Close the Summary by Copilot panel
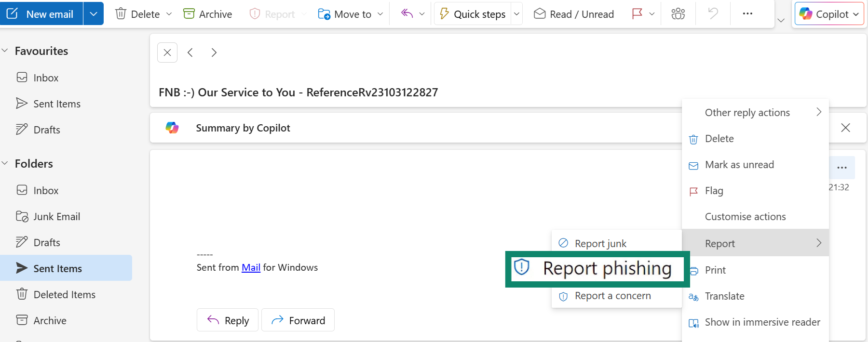 coord(845,128)
